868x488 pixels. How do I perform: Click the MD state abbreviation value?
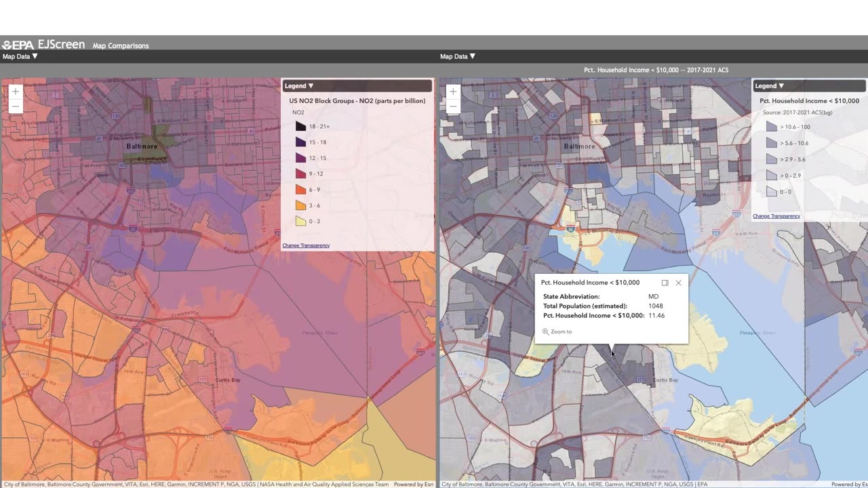(654, 296)
